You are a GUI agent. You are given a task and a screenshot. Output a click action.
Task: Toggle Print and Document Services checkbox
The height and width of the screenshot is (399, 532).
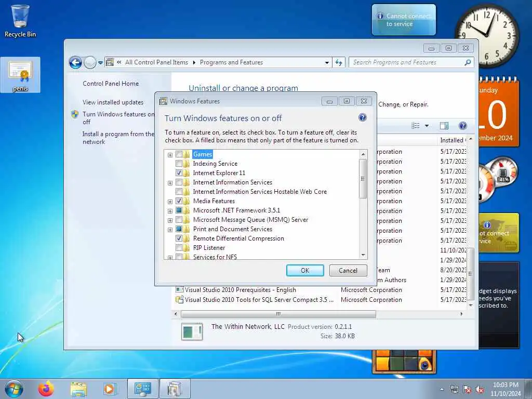click(x=179, y=229)
